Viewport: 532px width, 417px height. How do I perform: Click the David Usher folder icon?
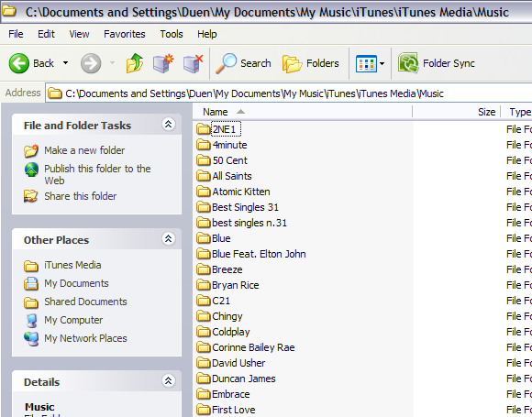click(204, 363)
